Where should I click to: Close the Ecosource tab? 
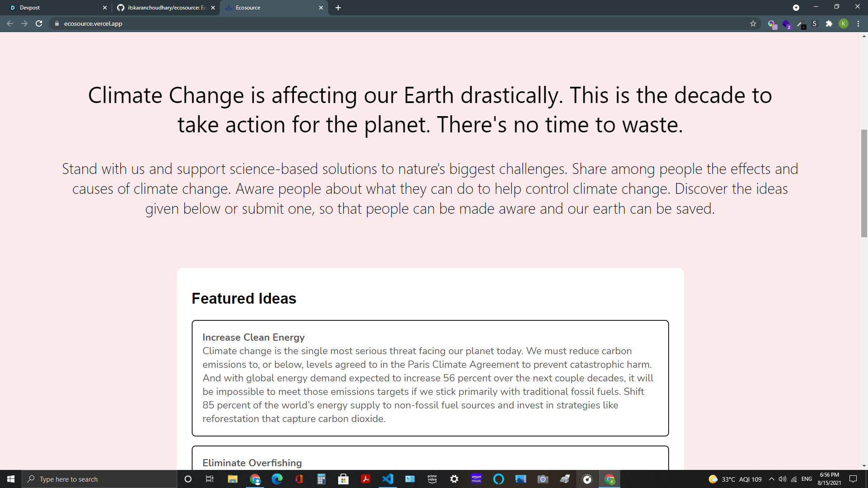(x=321, y=8)
